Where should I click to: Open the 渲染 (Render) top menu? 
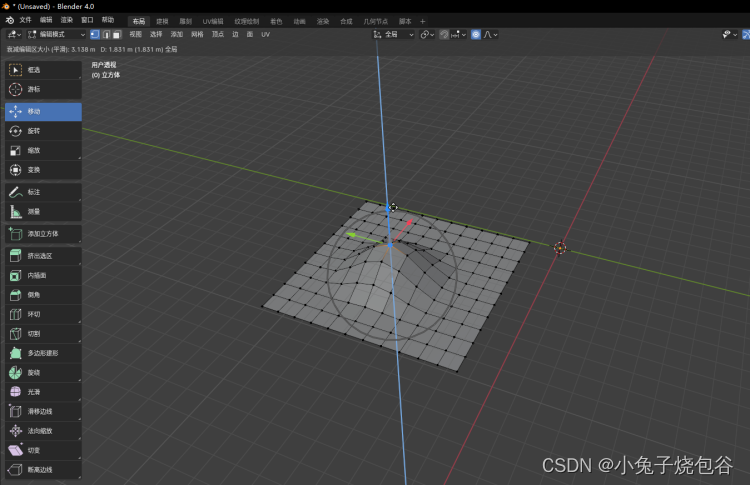66,20
